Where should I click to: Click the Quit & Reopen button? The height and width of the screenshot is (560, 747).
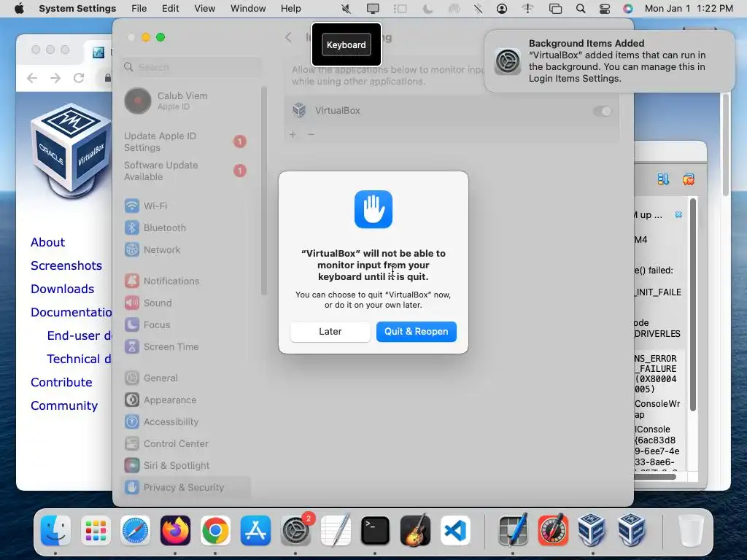point(416,332)
